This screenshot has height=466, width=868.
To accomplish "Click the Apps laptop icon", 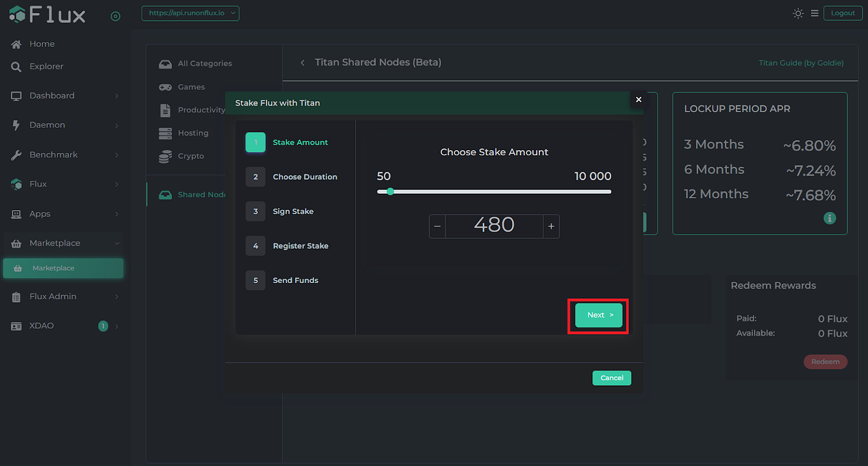I will tap(16, 214).
